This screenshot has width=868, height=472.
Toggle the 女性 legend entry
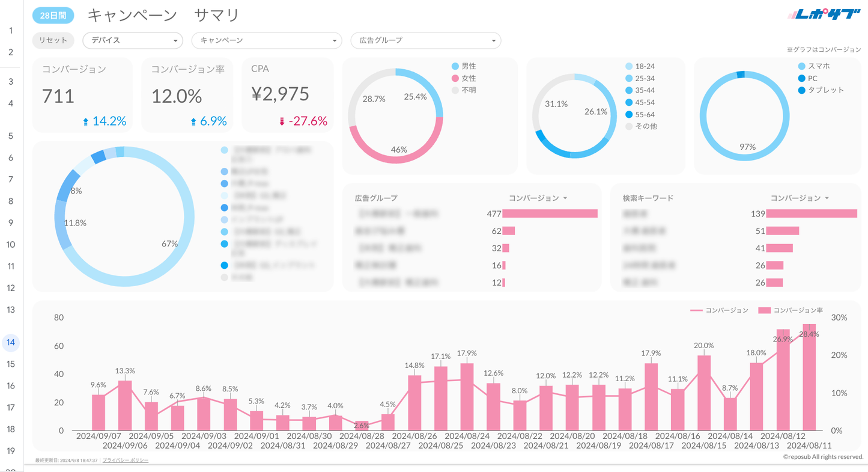tap(464, 79)
